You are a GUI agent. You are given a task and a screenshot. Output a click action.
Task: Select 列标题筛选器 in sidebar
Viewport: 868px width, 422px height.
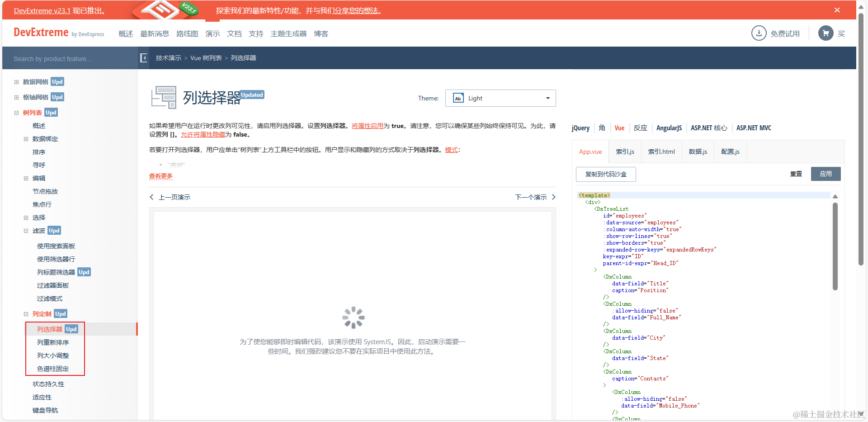coord(56,272)
